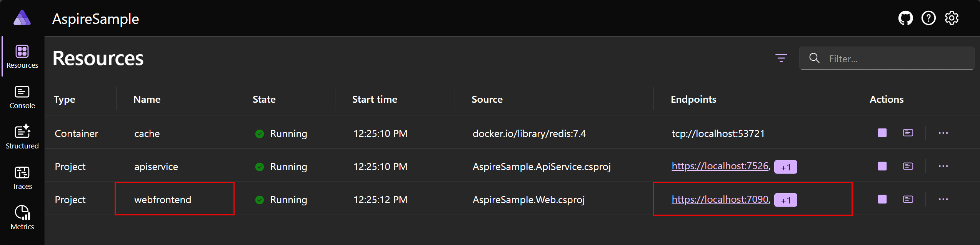The image size is (980, 245).
Task: Open the GitHub repository icon
Action: pyautogui.click(x=905, y=18)
